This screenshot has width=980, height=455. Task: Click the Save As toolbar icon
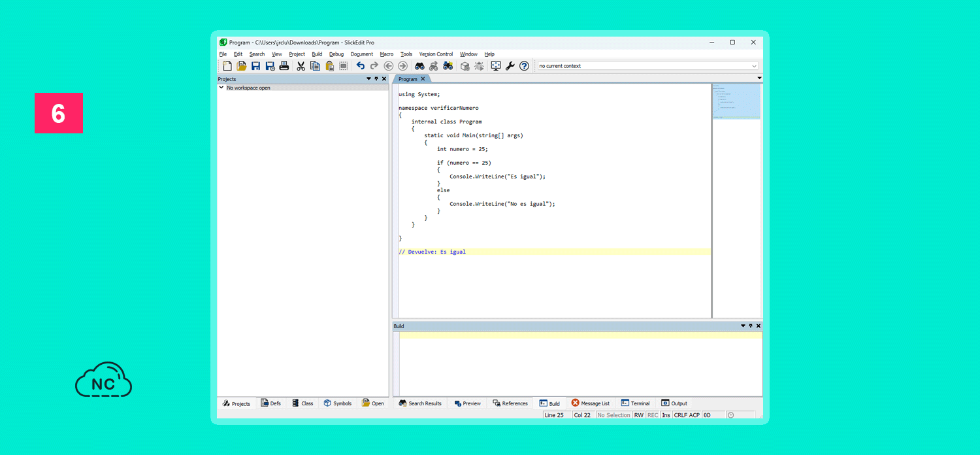pos(270,66)
